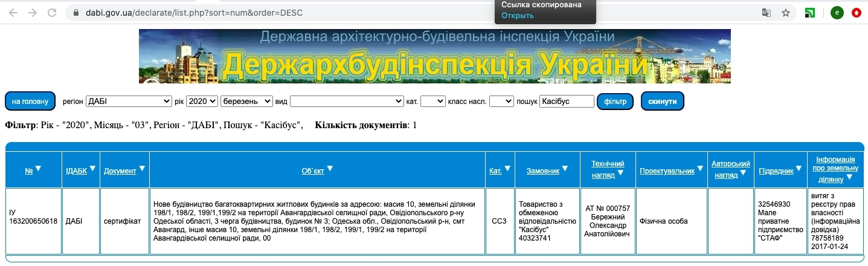Click the green bank extension icon
The image size is (868, 266).
811,12
